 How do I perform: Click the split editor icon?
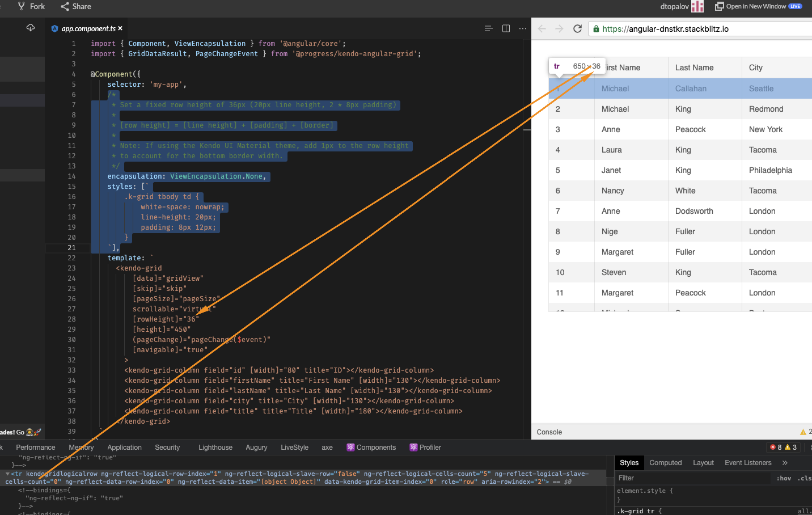(x=506, y=28)
